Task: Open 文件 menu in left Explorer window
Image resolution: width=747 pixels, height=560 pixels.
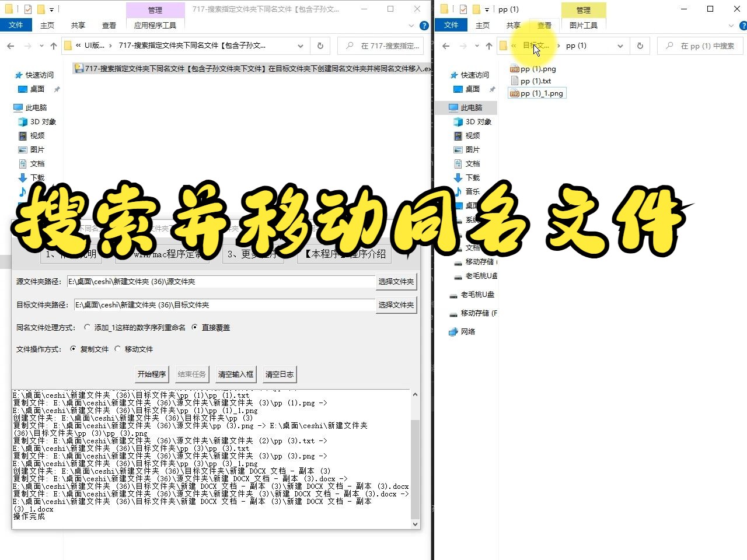Action: [16, 25]
